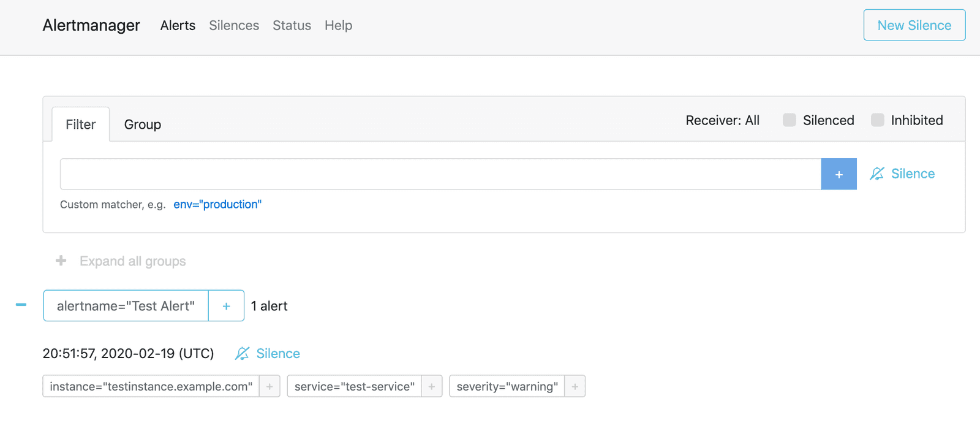The width and height of the screenshot is (980, 428).
Task: Expand all groups via the text link
Action: (x=132, y=261)
